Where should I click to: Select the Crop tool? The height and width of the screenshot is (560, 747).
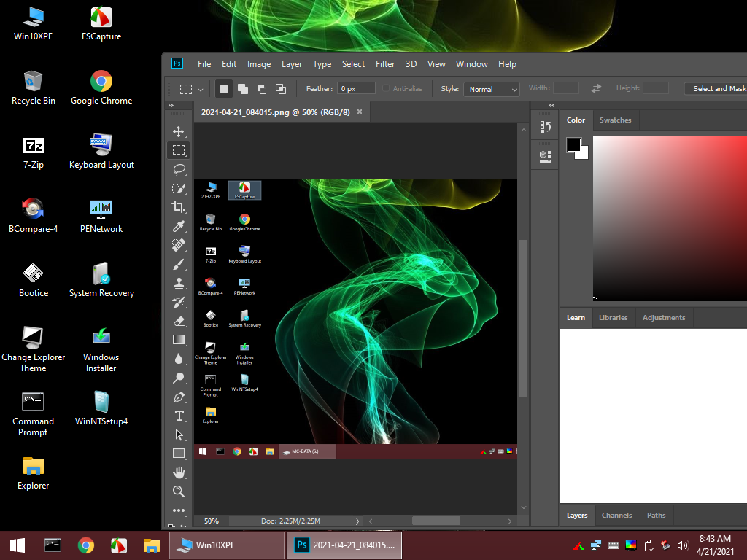point(179,206)
